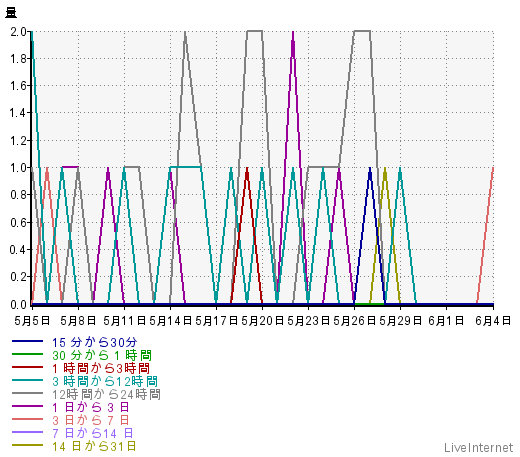The width and height of the screenshot is (520, 457).
Task: Click the LiveInternet watermark text
Action: (479, 447)
